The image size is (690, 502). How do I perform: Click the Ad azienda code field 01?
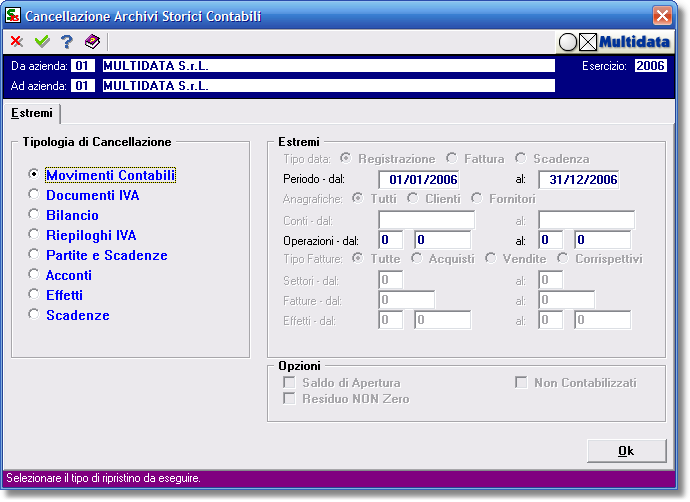[x=83, y=86]
